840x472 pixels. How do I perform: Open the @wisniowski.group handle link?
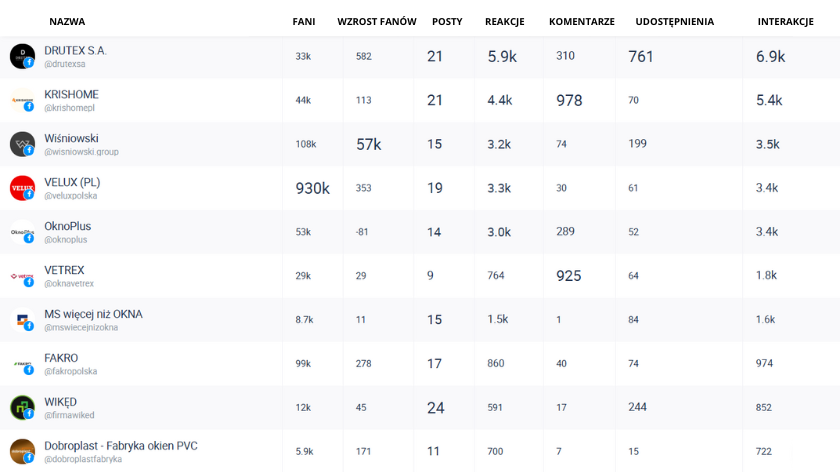coord(81,152)
